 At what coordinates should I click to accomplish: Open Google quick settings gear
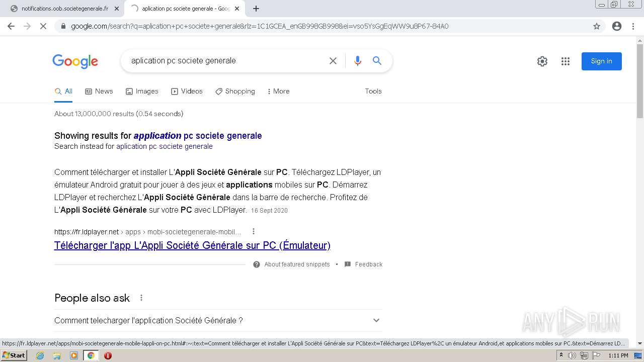click(542, 61)
